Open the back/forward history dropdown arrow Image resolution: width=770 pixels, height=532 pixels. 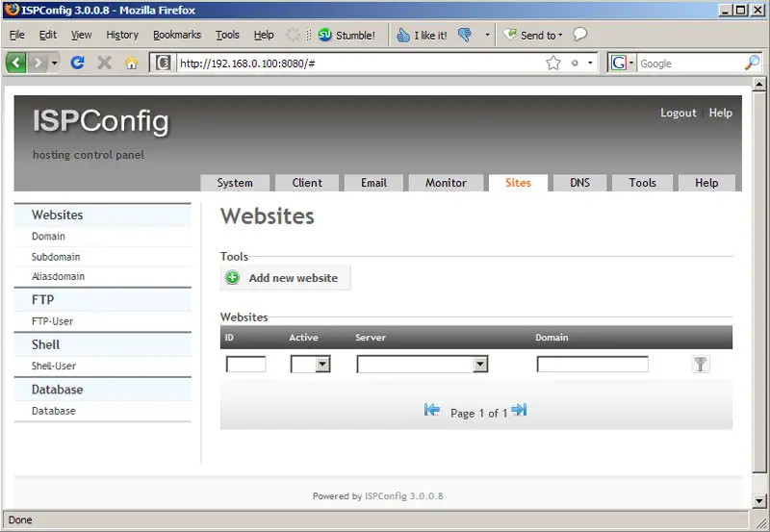click(x=54, y=63)
